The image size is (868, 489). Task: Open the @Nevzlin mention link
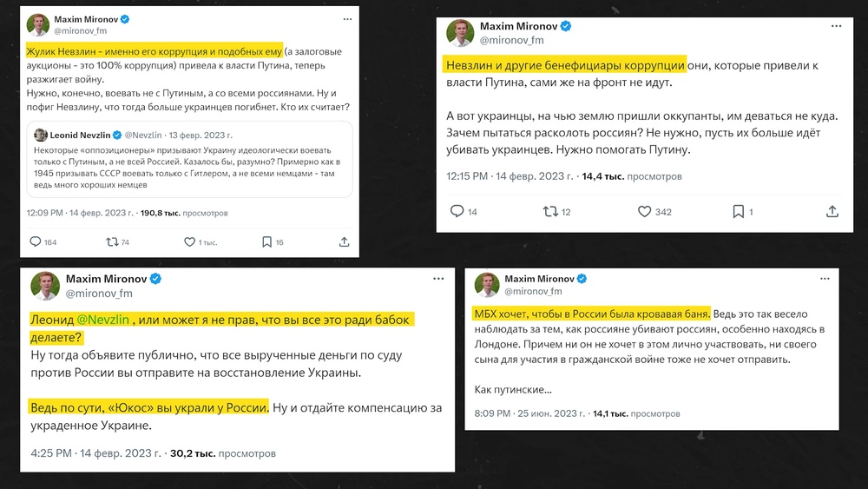tap(104, 319)
